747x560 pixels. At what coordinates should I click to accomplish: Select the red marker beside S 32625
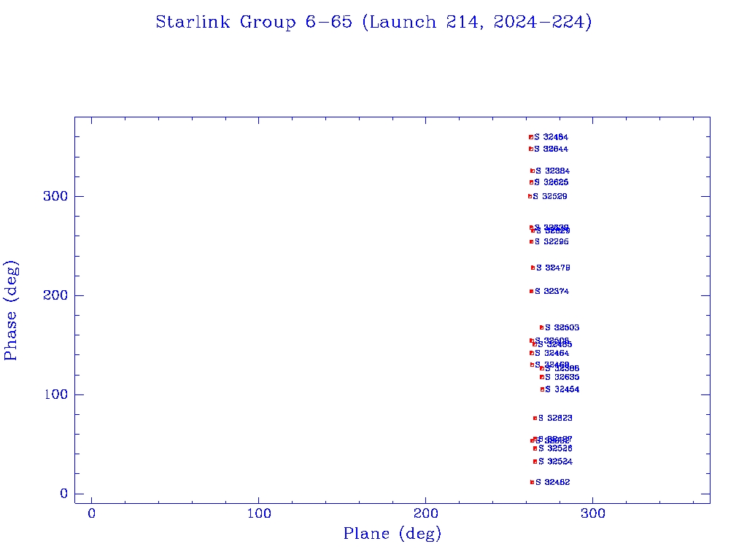[x=531, y=182]
